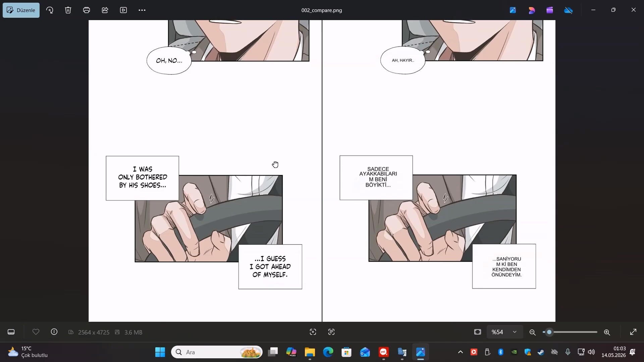The image size is (644, 362).
Task: Open Microsoft Store from the taskbar
Action: click(x=346, y=352)
